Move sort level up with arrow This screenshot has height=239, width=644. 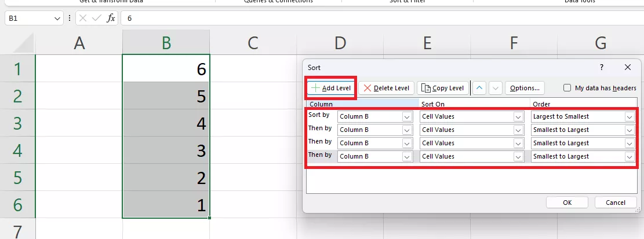point(479,88)
